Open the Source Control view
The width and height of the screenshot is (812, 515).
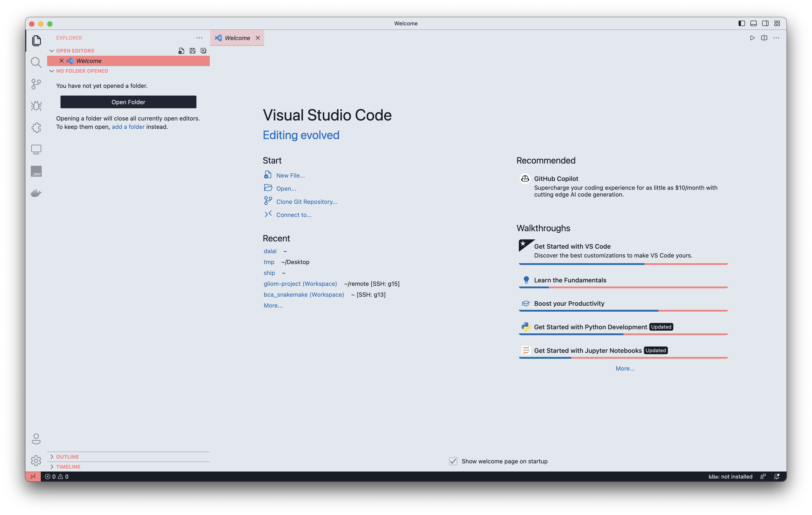click(36, 84)
